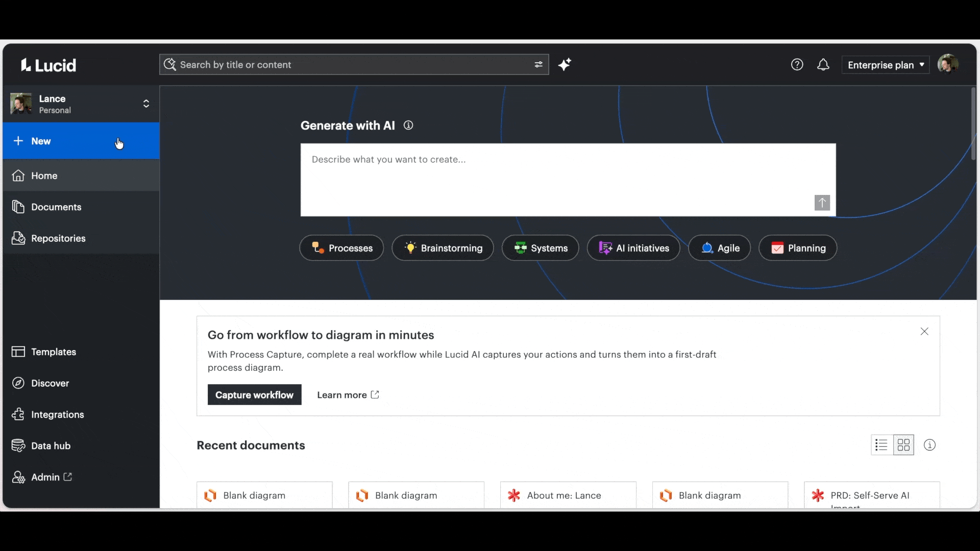Open Discover in sidebar
The image size is (980, 551).
(81, 383)
